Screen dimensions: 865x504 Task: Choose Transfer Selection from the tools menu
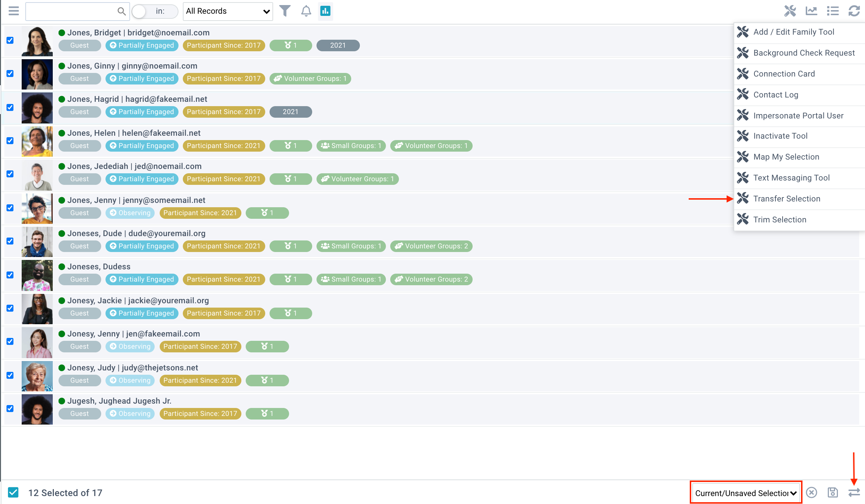click(787, 199)
